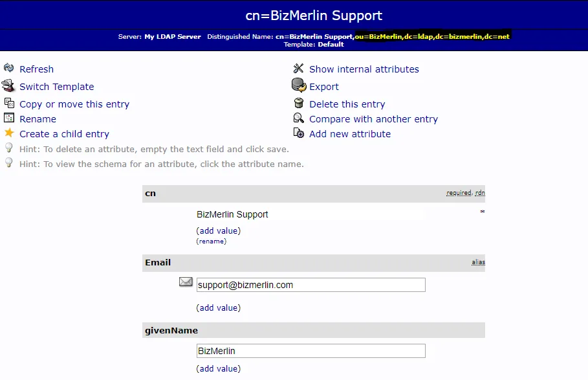
Task: Open the Export link
Action: point(323,87)
